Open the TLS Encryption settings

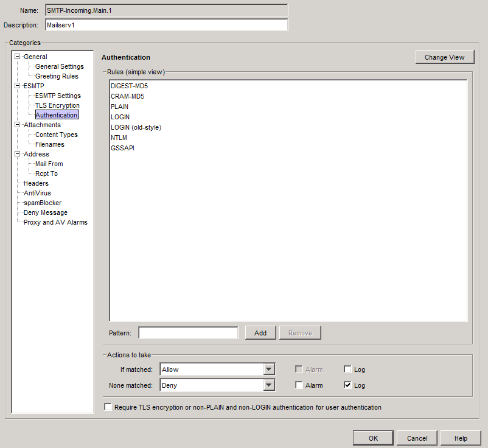point(57,105)
